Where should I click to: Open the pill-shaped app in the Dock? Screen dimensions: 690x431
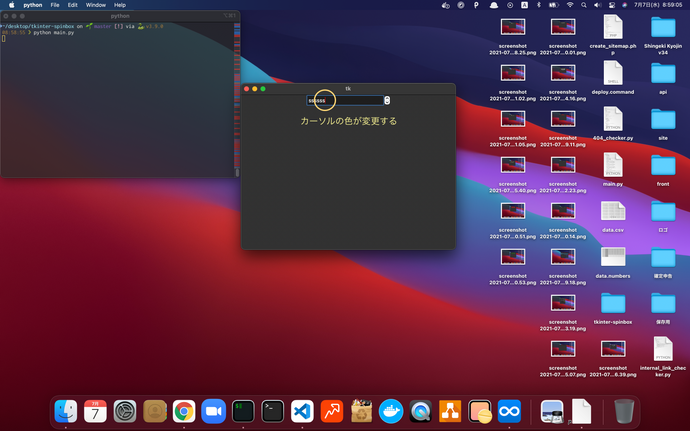tap(480, 411)
